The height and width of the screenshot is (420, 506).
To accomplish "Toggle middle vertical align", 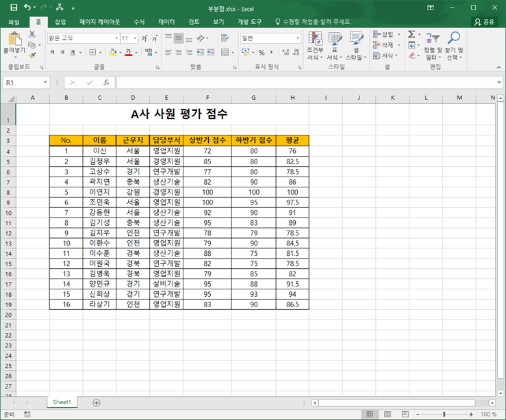I will click(x=179, y=38).
